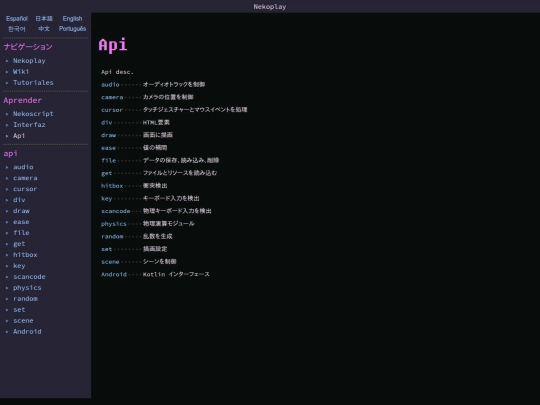Click the ナビゲーション sidebar heading
This screenshot has height=405, width=540.
point(28,47)
